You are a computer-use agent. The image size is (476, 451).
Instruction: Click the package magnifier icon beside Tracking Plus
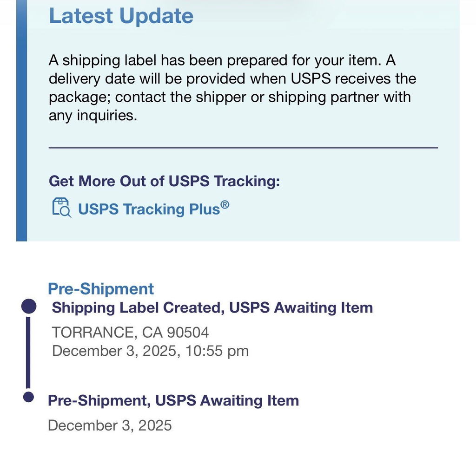pyautogui.click(x=62, y=208)
